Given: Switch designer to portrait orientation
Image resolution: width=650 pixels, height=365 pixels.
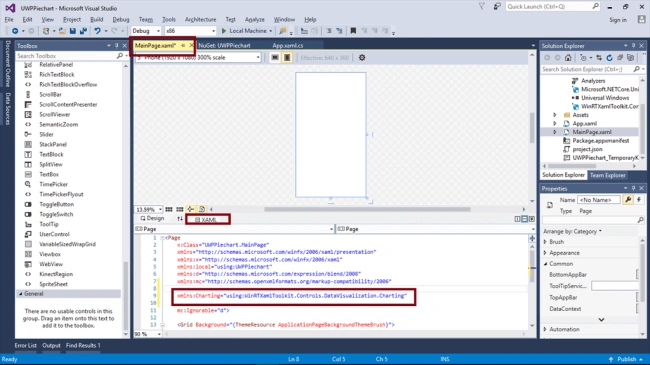Looking at the screenshot, I should [287, 58].
